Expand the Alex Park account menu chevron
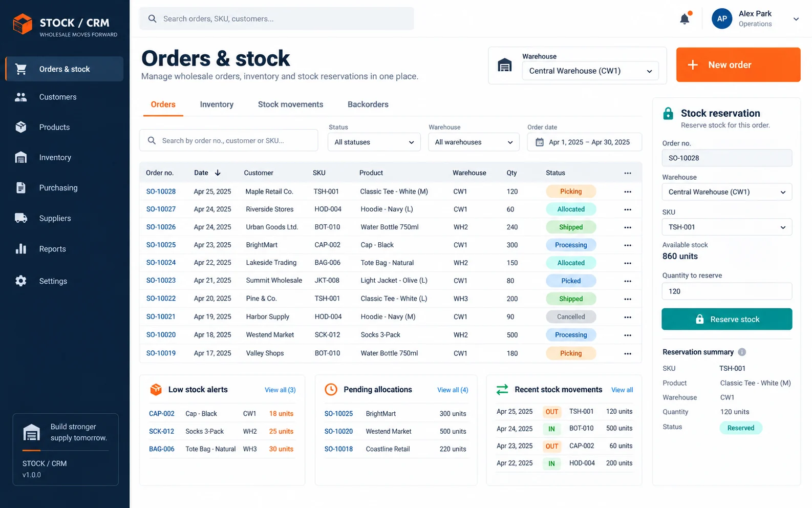Viewport: 812px width, 508px height. click(x=796, y=19)
